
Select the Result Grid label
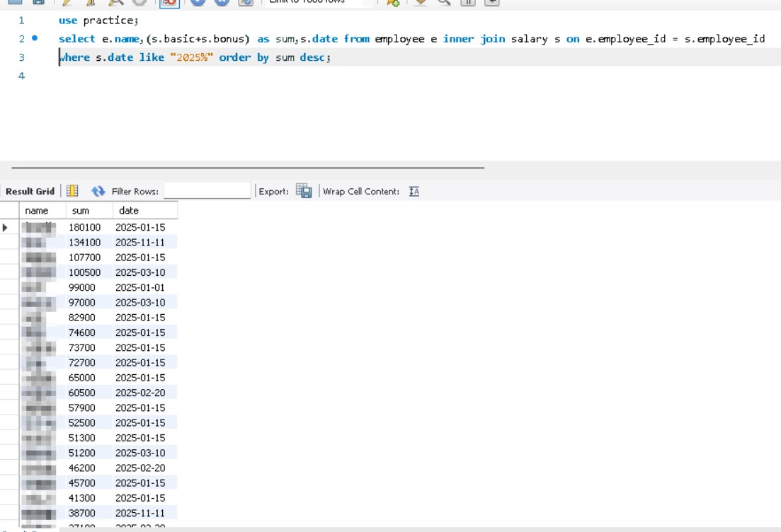point(30,191)
